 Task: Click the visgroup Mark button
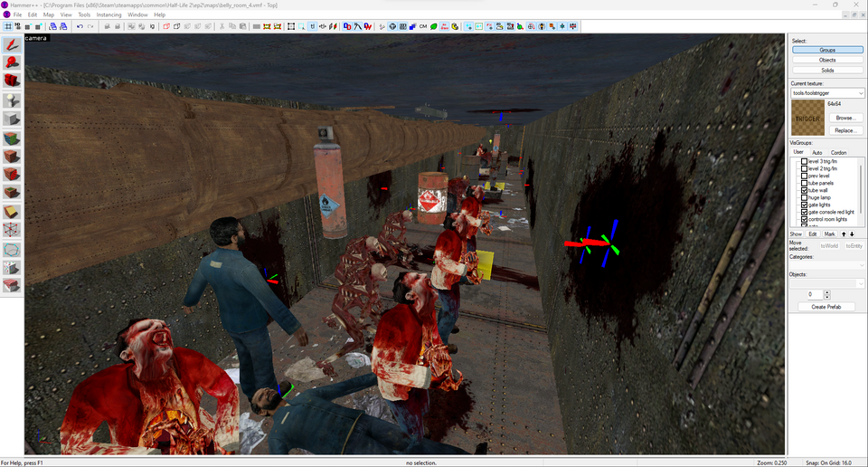(x=829, y=233)
